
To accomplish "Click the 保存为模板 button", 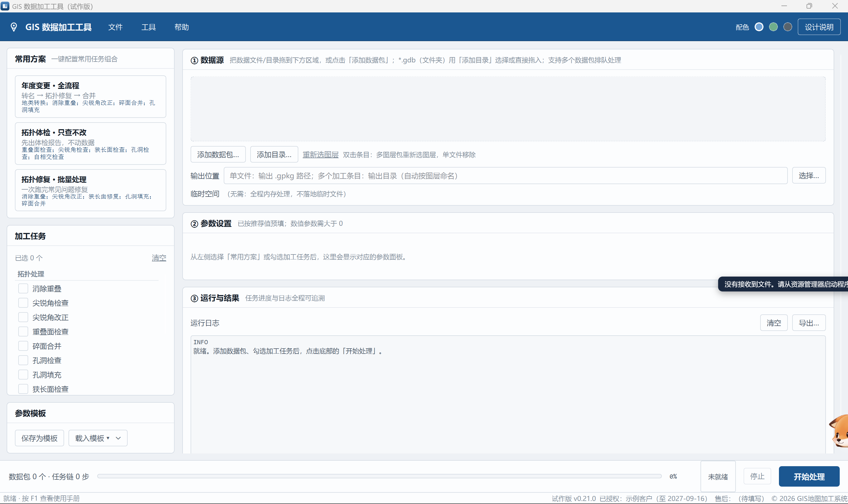I will 39,438.
